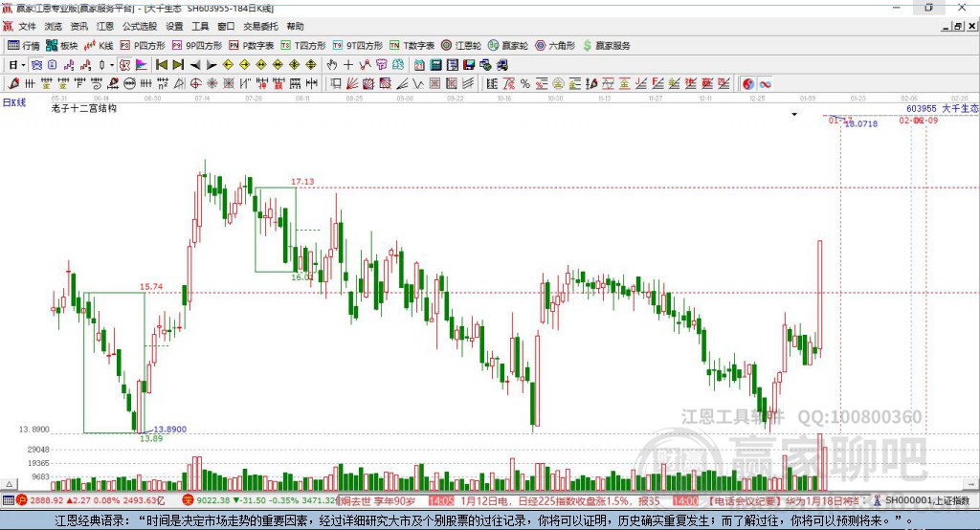Toggle the 权 adjustment button

(125, 65)
